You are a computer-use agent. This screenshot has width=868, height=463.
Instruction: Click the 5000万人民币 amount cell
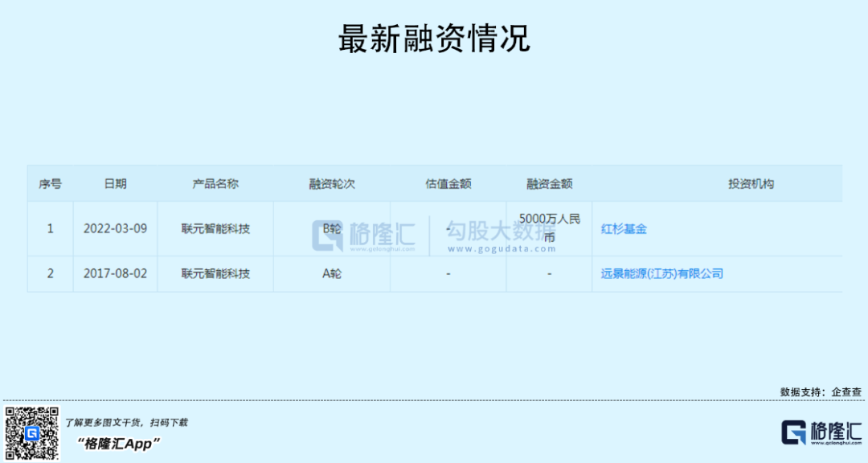(549, 228)
